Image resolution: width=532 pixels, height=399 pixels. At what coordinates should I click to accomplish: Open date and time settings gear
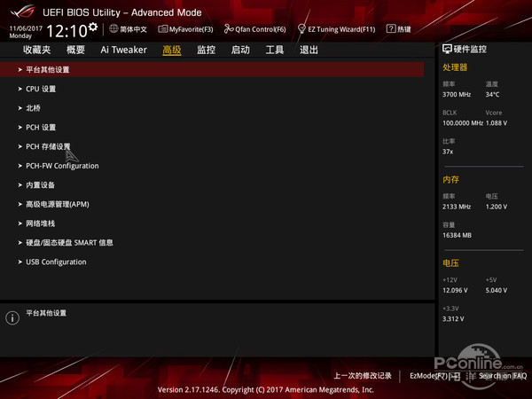(x=92, y=27)
